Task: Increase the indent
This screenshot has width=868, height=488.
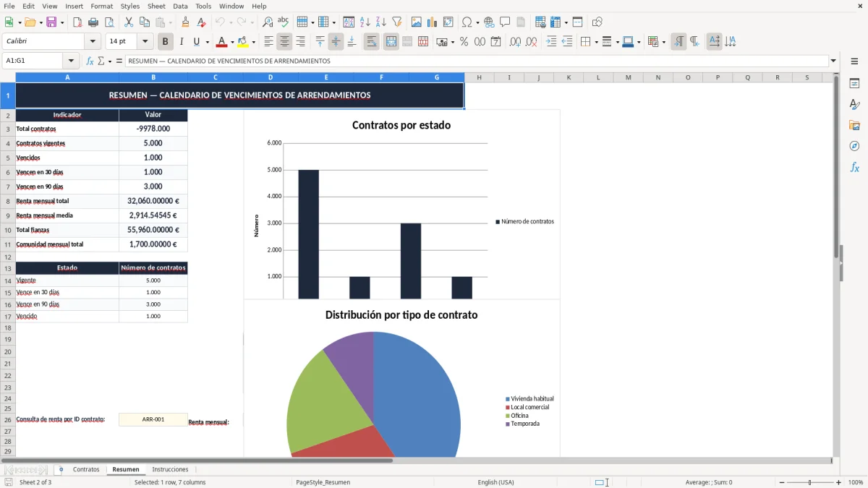Action: (551, 42)
